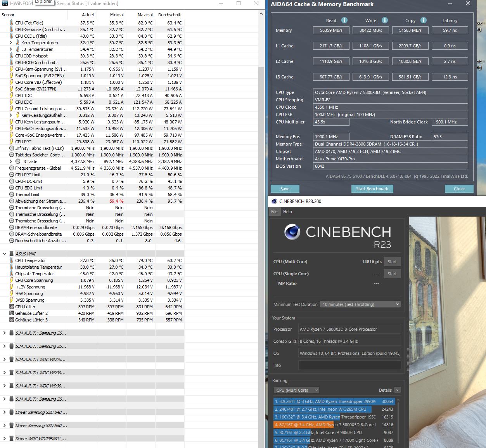Select ranking entry Threadripper 2990W
The height and width of the screenshot is (448, 486).
pyautogui.click(x=334, y=401)
